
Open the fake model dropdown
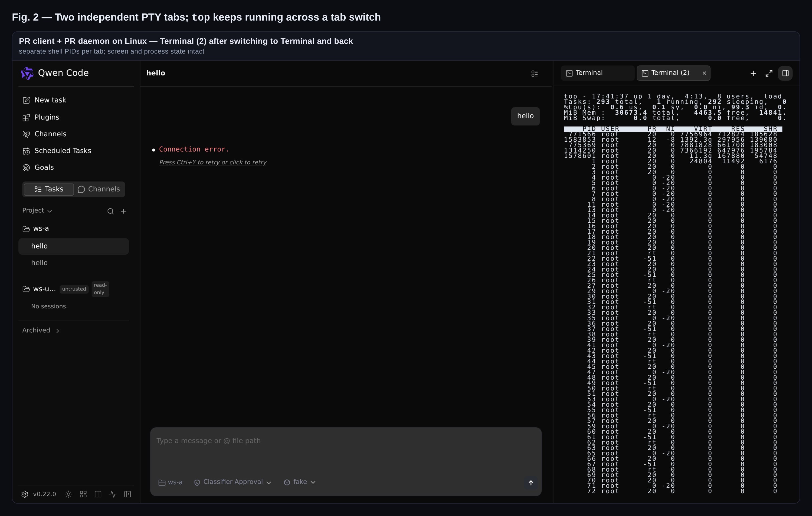coord(300,482)
